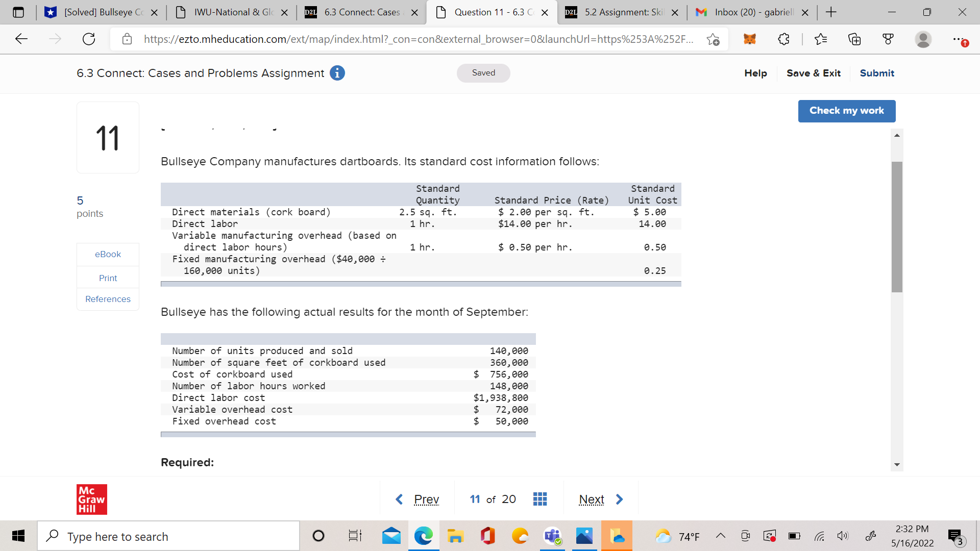Open the browser profile menu
Viewport: 980px width, 551px height.
point(924,39)
